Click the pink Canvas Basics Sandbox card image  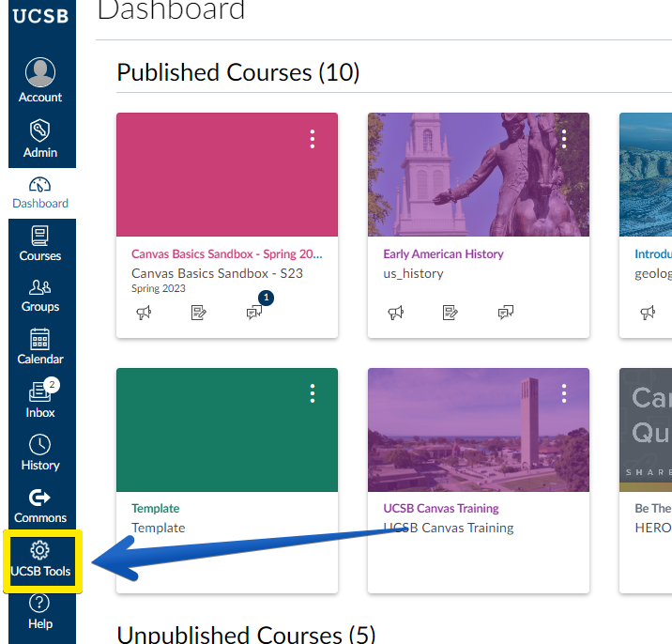pyautogui.click(x=227, y=175)
